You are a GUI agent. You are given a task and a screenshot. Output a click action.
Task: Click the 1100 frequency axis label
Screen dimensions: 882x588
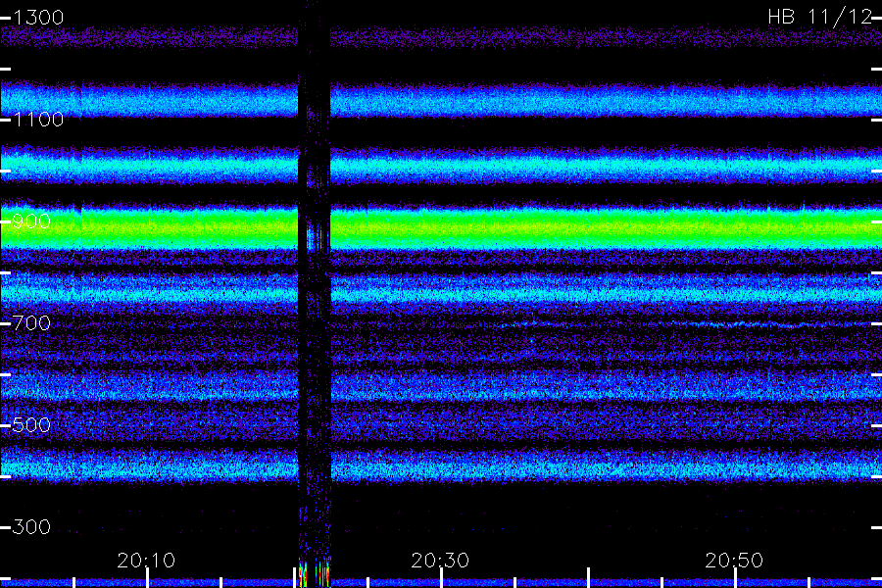pos(38,120)
